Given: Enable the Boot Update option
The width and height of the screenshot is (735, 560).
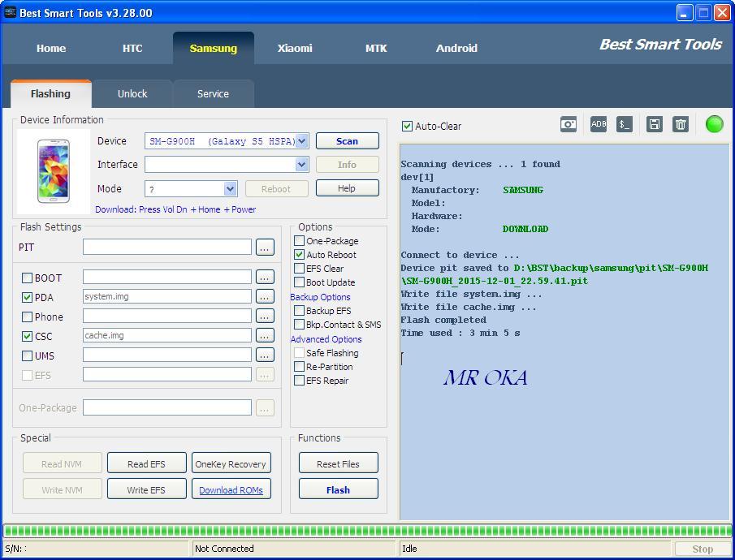Looking at the screenshot, I should [299, 282].
